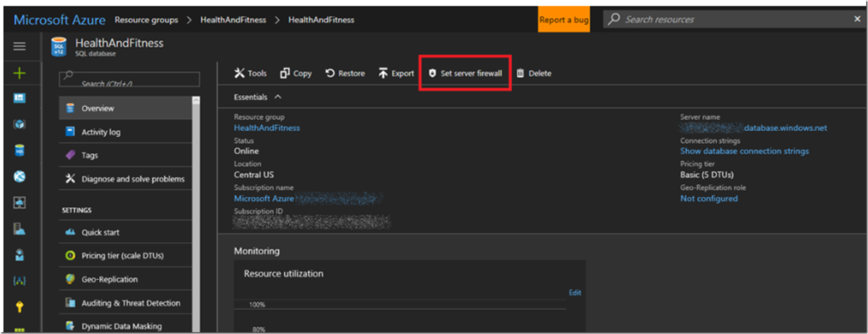Click Show database connection strings
Viewport: 868px width, 334px height.
744,151
